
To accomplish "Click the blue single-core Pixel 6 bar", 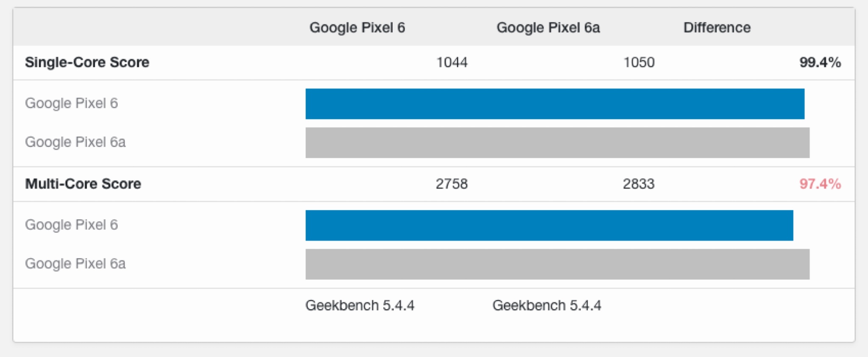I will 555,104.
